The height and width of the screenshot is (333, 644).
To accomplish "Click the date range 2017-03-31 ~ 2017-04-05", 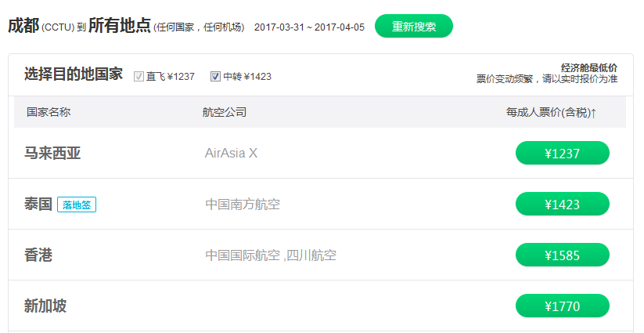I will tap(309, 27).
